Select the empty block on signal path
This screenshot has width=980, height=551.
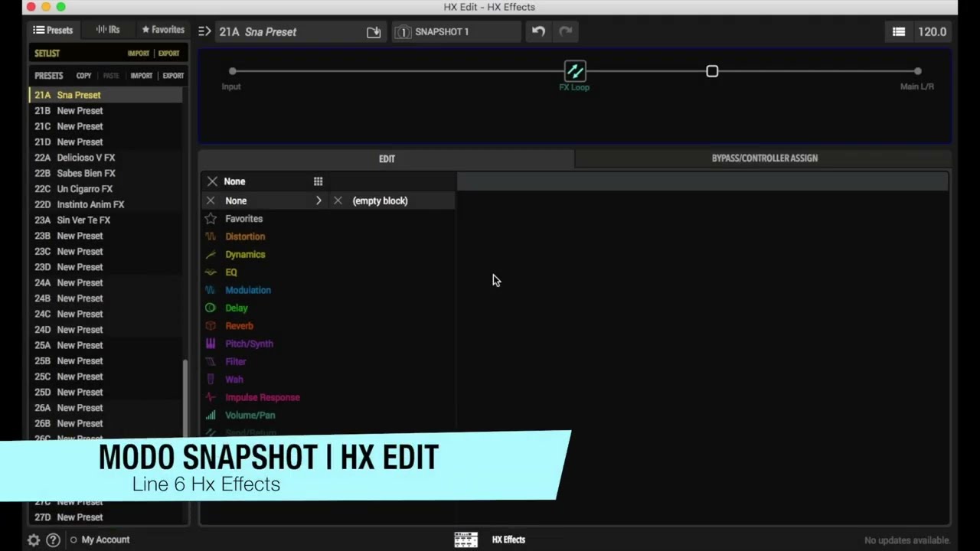712,71
